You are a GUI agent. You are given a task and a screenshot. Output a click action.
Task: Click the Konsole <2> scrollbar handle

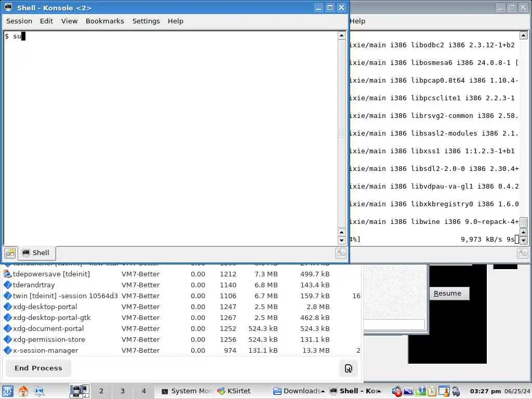click(341, 134)
